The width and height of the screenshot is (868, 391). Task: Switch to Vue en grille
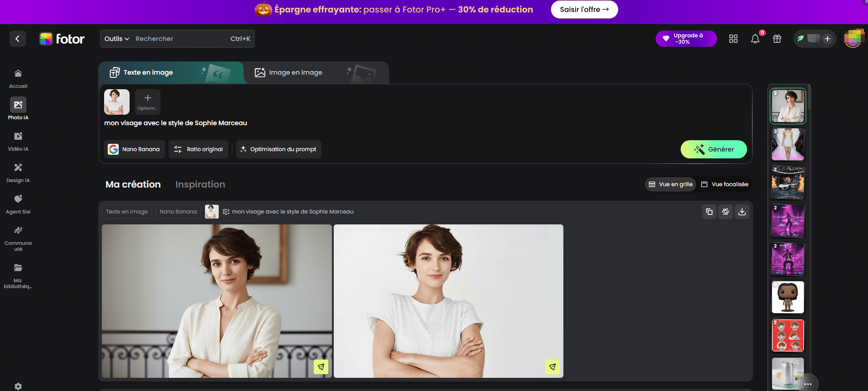pyautogui.click(x=671, y=184)
